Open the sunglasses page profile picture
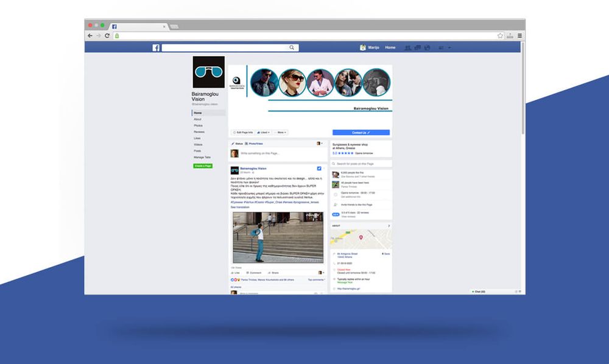 [208, 72]
